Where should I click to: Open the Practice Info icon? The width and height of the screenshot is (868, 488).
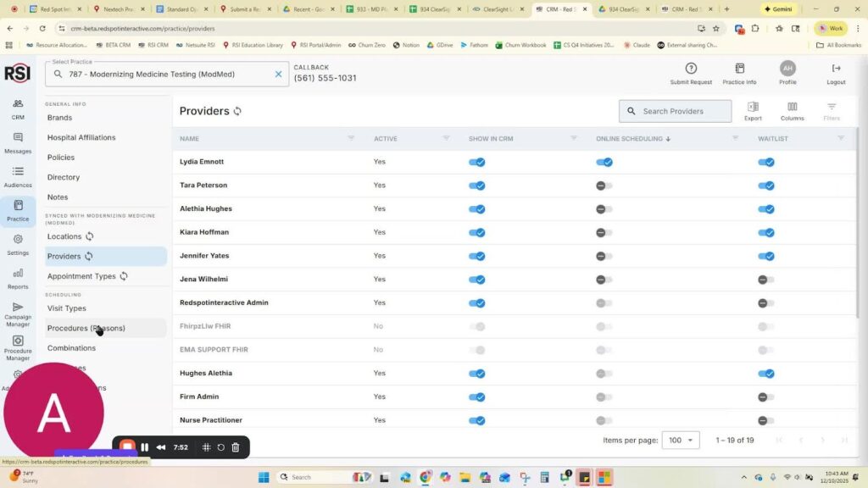[739, 69]
